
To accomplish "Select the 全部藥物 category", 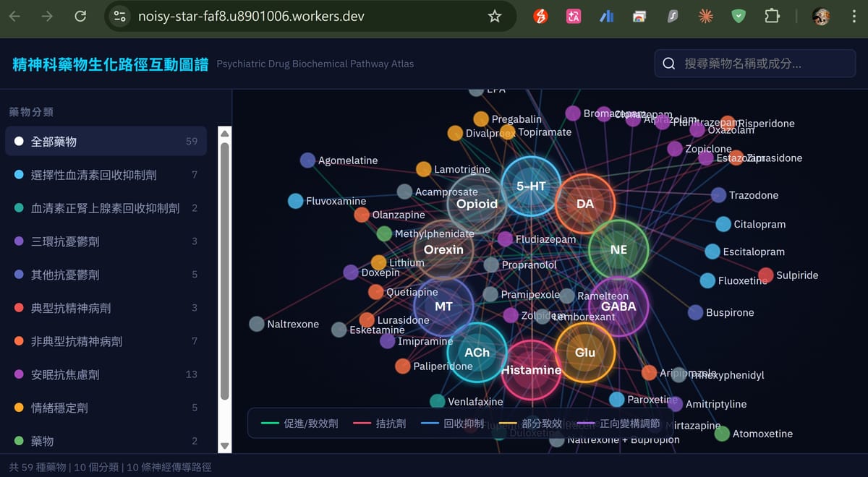I will (x=106, y=142).
